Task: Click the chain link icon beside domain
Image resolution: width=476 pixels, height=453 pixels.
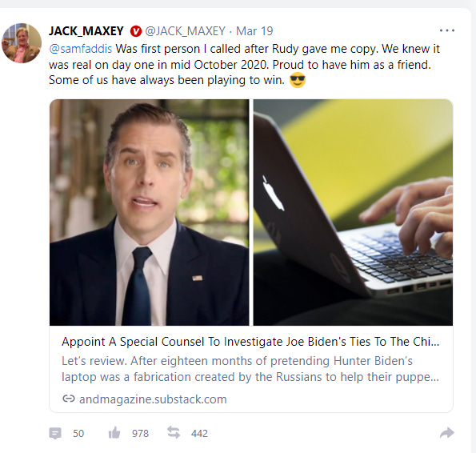Action: coord(68,399)
